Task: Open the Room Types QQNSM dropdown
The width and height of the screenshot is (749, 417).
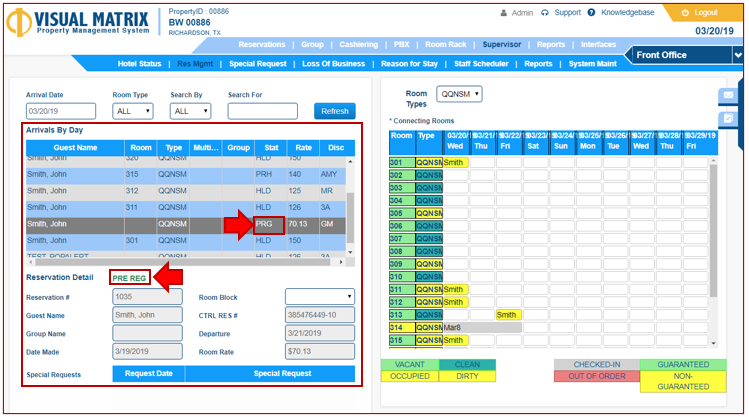Action: tap(459, 94)
